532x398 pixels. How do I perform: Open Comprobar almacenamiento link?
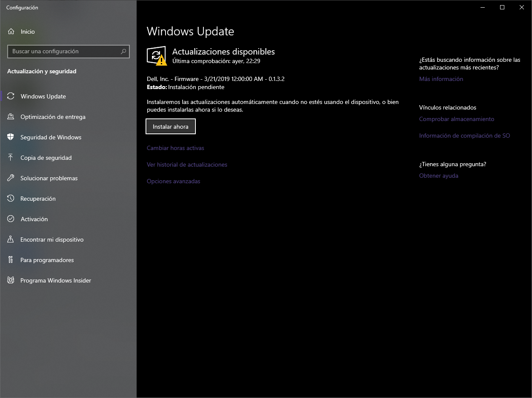coord(457,119)
